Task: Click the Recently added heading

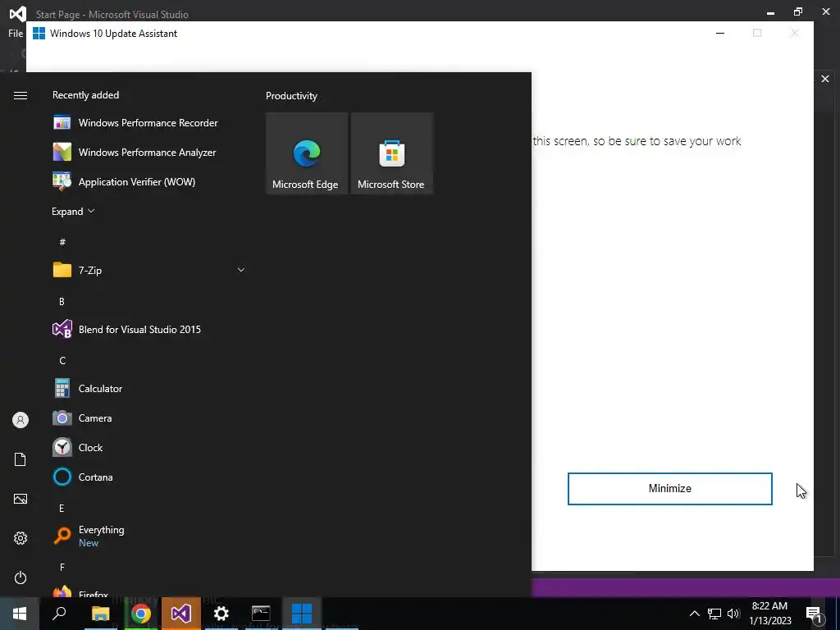Action: 85,95
